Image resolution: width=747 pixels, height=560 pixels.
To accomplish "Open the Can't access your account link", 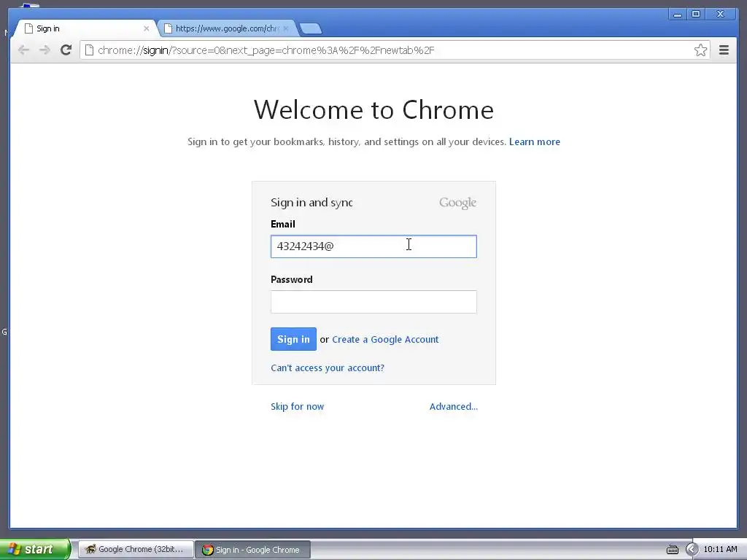I will [328, 367].
